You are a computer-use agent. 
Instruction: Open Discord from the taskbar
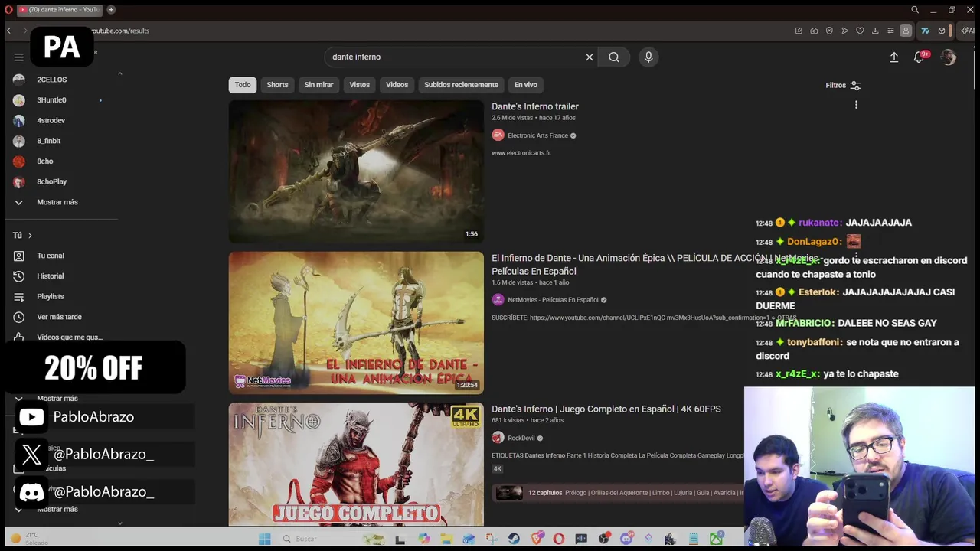point(626,539)
